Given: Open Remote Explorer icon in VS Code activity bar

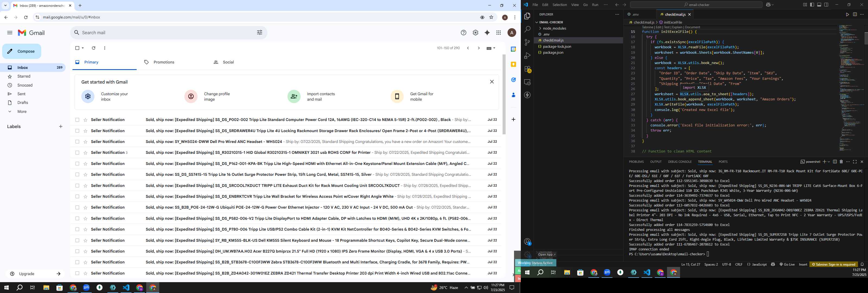Looking at the screenshot, I should coord(527,82).
